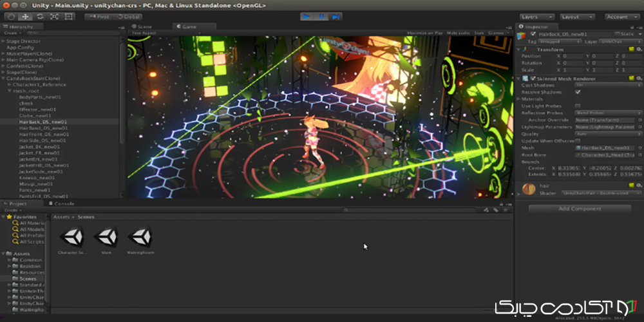The height and width of the screenshot is (322, 644).
Task: Toggle the HairBack_DS_new01 active checkbox
Action: (533, 33)
